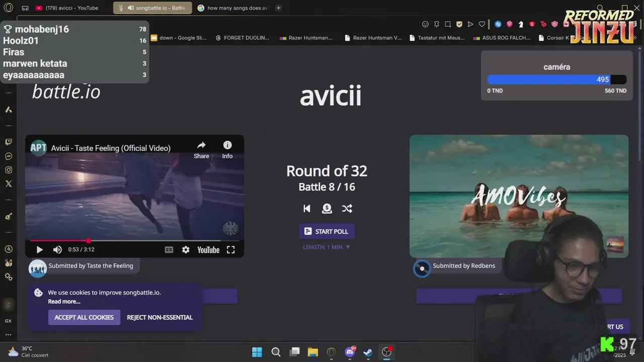This screenshot has width=644, height=362.
Task: Open Discord from the taskbar
Action: (350, 352)
